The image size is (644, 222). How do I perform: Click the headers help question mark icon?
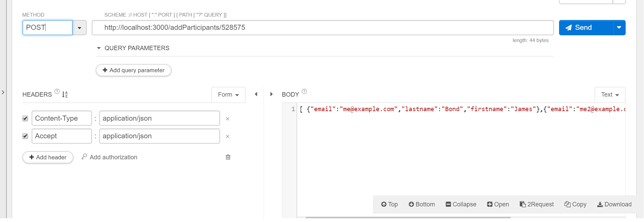point(57,92)
